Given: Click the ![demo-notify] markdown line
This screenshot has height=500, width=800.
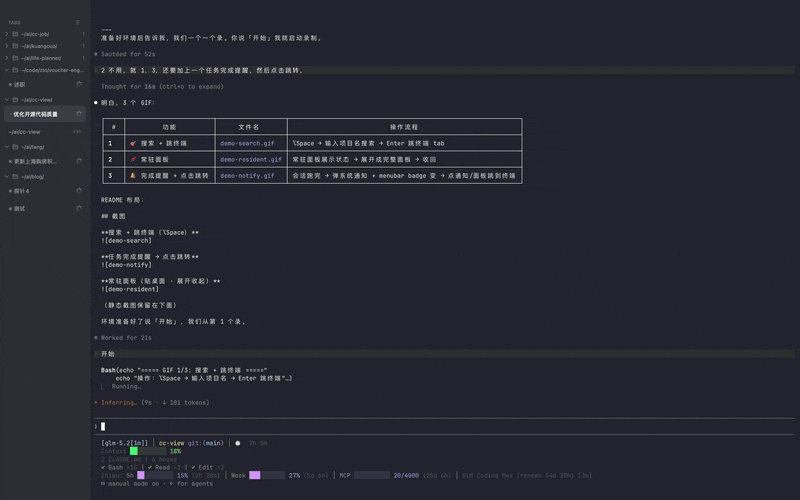Looking at the screenshot, I should [x=126, y=265].
